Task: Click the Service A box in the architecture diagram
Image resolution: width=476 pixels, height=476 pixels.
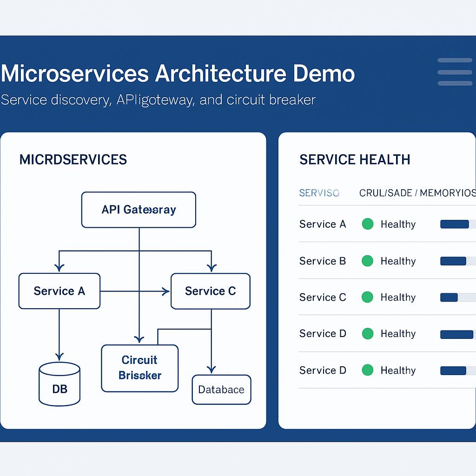Action: coord(59,291)
